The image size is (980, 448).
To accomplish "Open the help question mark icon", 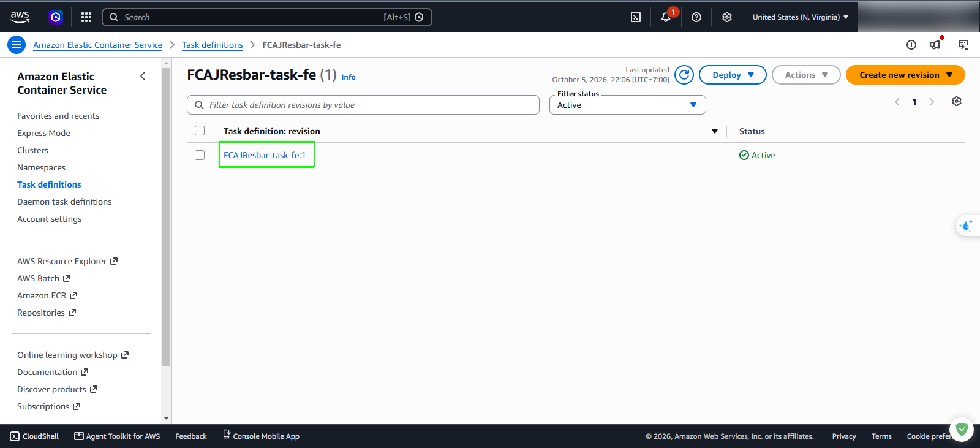I will (696, 17).
